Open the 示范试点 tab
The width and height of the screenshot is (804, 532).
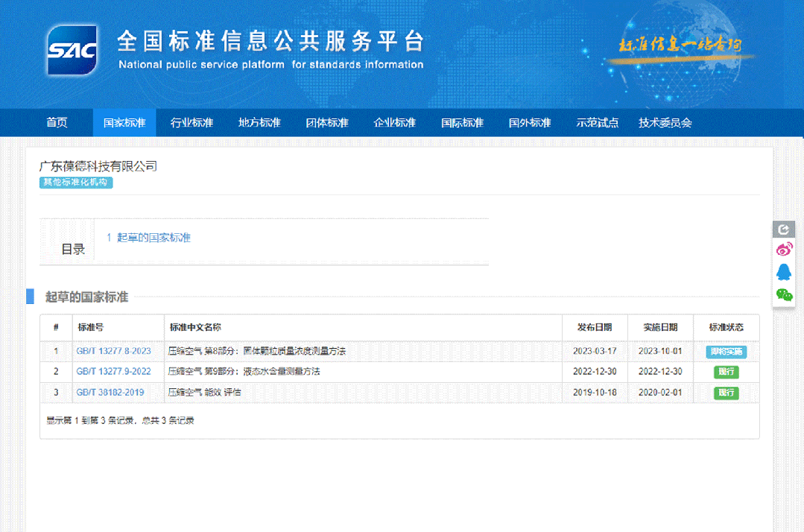pos(597,123)
